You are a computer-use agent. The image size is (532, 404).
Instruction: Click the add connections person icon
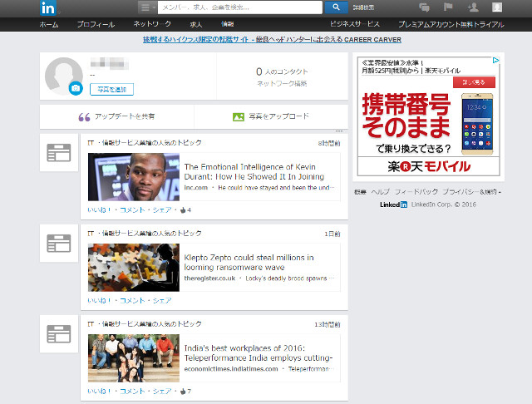pyautogui.click(x=473, y=7)
